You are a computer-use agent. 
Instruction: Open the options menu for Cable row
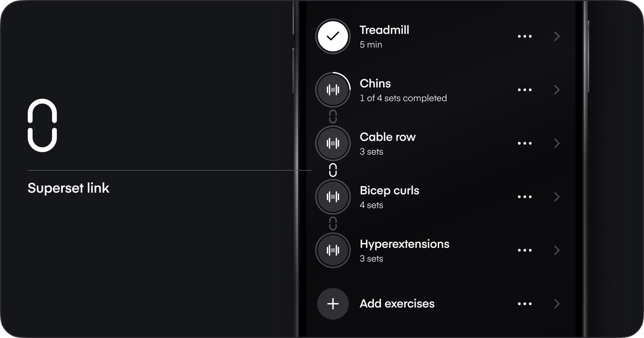[525, 143]
